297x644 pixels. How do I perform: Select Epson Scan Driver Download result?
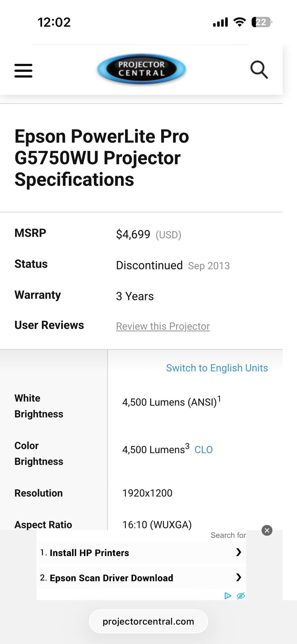111,578
